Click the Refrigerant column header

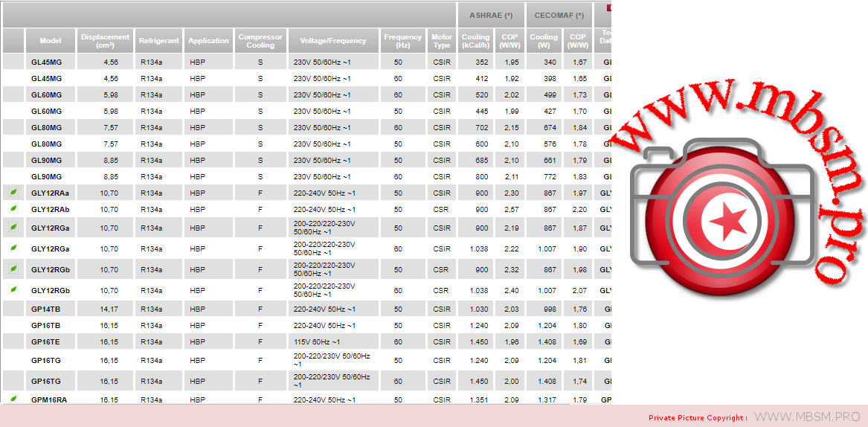[x=159, y=41]
